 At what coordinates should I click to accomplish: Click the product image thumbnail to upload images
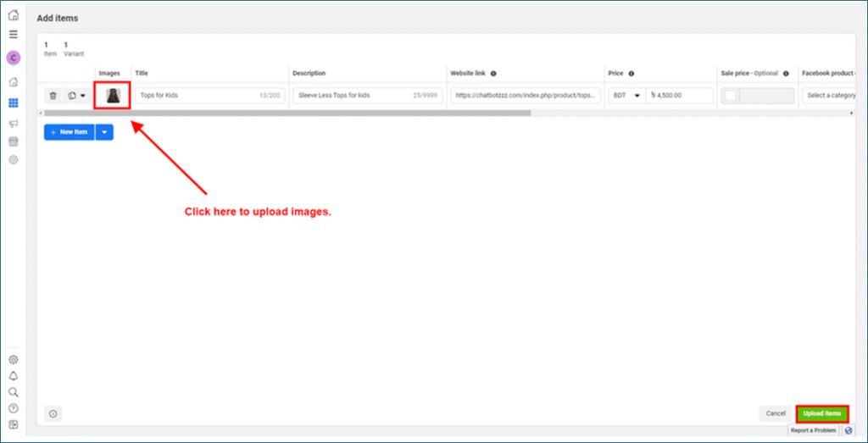pos(112,96)
